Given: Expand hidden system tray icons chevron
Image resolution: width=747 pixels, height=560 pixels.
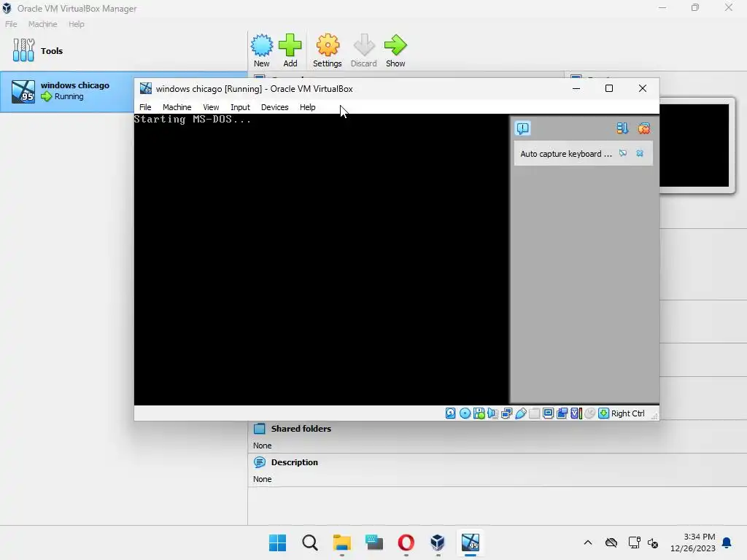Looking at the screenshot, I should [588, 542].
